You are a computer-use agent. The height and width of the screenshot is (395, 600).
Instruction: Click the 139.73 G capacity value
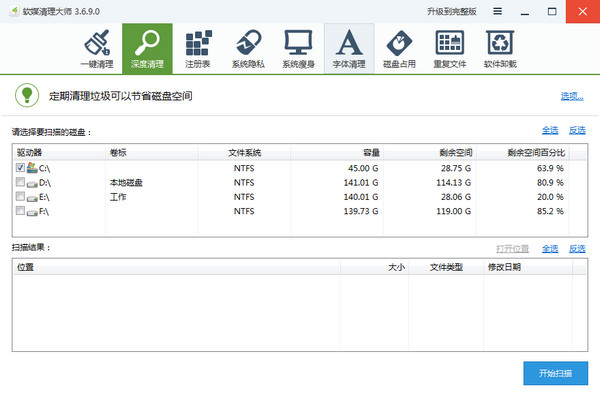point(361,211)
